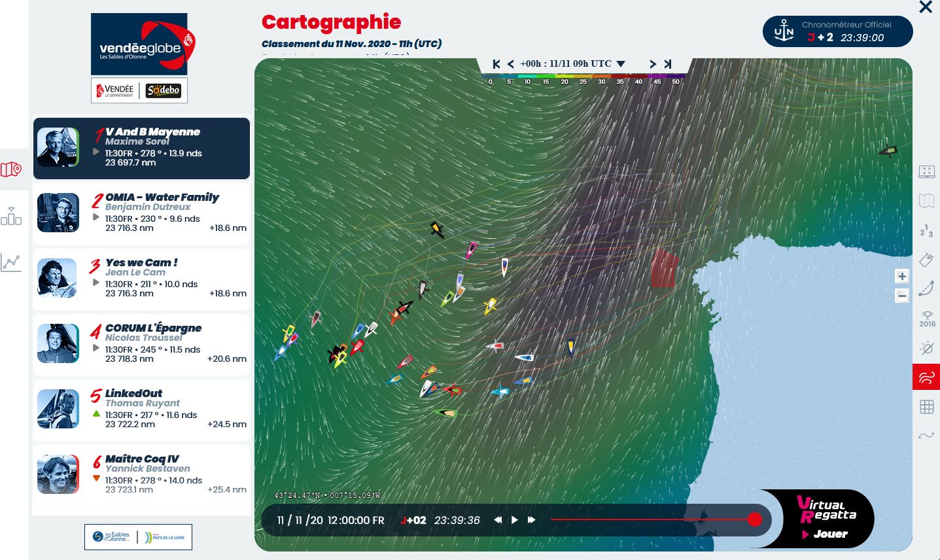Click the isolated boat marker near the top-right map edge

888,151
